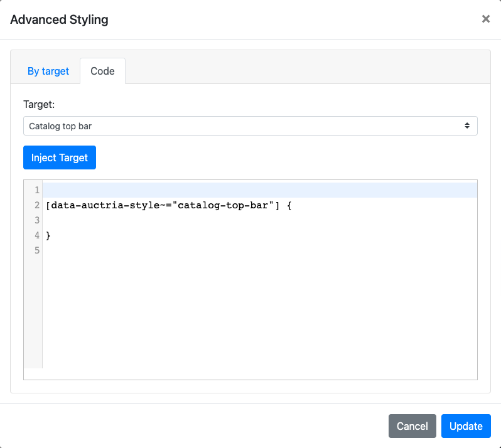The image size is (501, 448).
Task: Open the Target dropdown showing Catalog top bar
Action: pyautogui.click(x=250, y=126)
